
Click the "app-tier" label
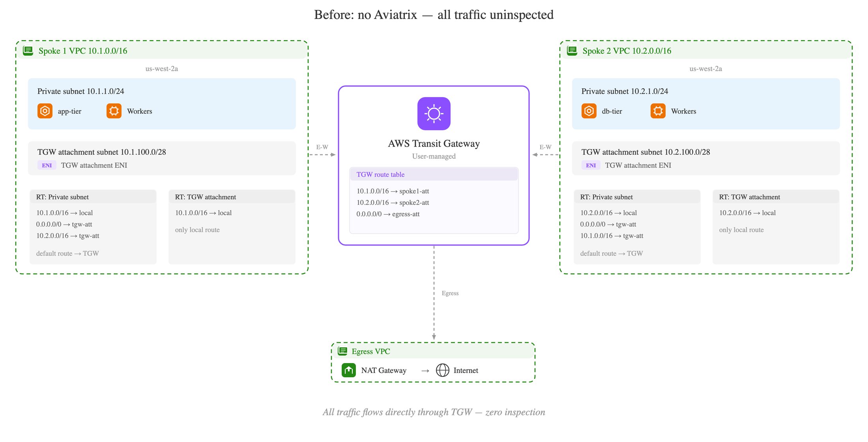(x=70, y=111)
